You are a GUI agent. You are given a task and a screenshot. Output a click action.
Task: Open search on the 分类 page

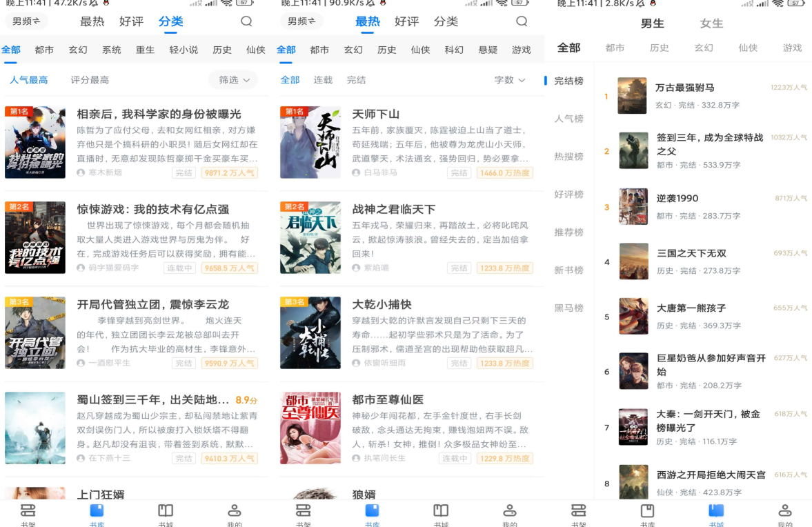coord(246,21)
